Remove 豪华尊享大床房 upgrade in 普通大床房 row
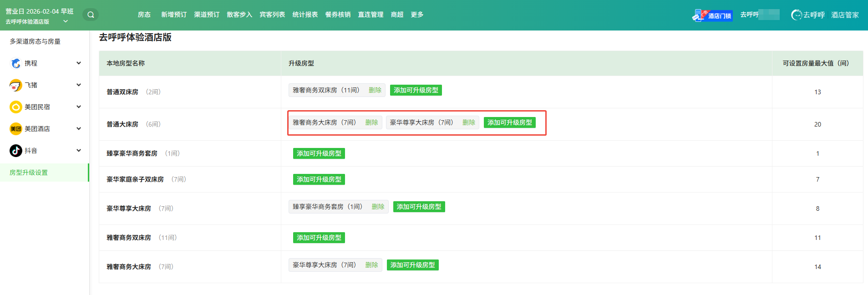The height and width of the screenshot is (295, 868). coord(469,122)
